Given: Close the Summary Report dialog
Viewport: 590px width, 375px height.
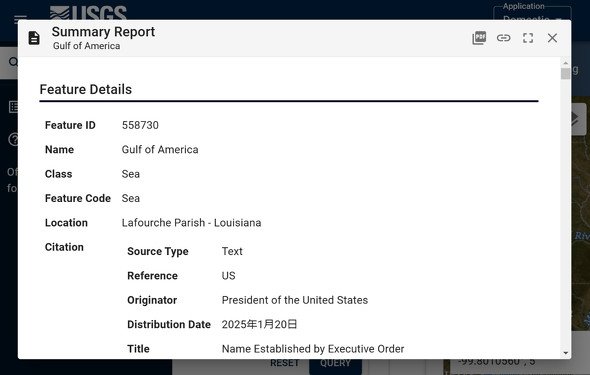Looking at the screenshot, I should point(552,38).
